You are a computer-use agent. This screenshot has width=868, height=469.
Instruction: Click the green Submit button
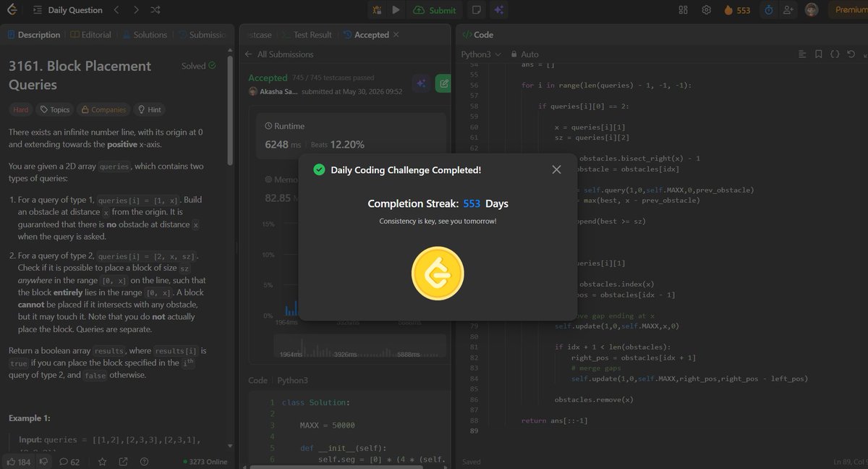pyautogui.click(x=435, y=10)
